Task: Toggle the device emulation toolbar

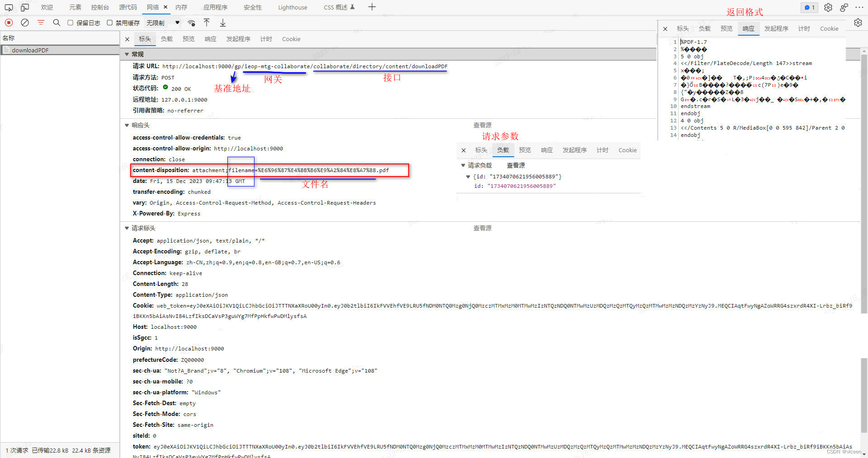Action: coord(24,7)
